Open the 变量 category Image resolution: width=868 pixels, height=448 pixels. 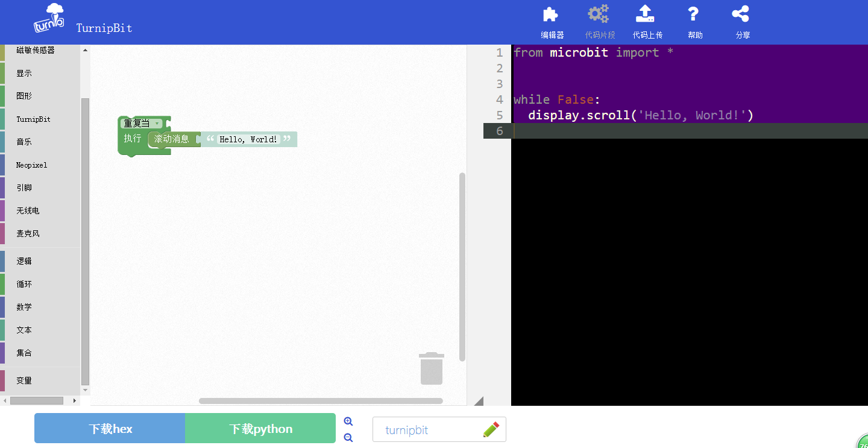coord(40,381)
